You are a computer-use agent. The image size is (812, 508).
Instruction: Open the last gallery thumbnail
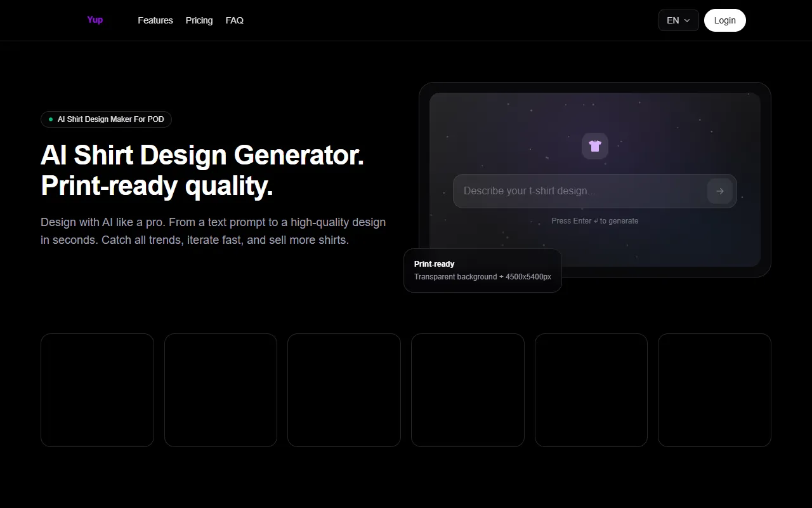(714, 389)
